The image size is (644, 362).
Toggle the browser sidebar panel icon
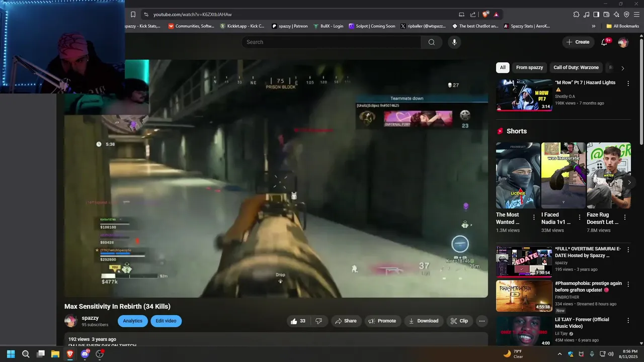click(x=596, y=15)
